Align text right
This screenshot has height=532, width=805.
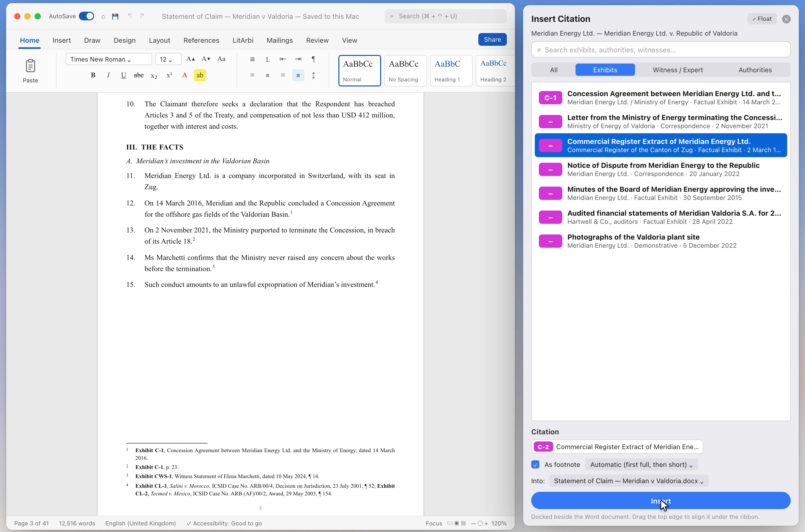(283, 75)
